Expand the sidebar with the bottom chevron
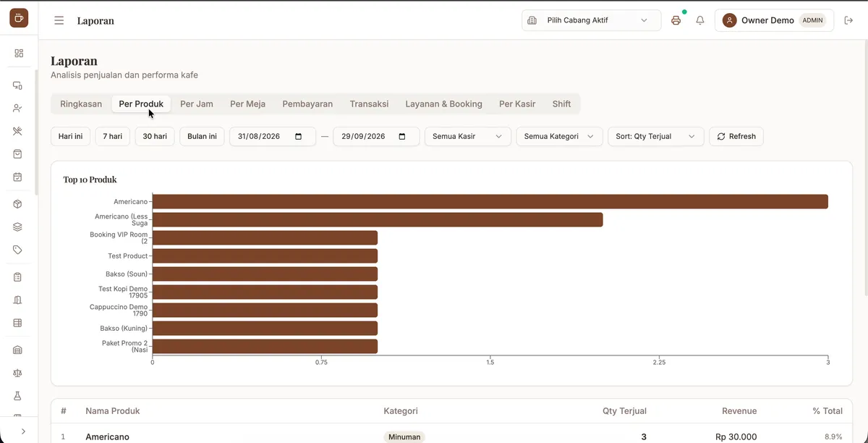Screen dimensions: 868x443 pyautogui.click(x=23, y=431)
